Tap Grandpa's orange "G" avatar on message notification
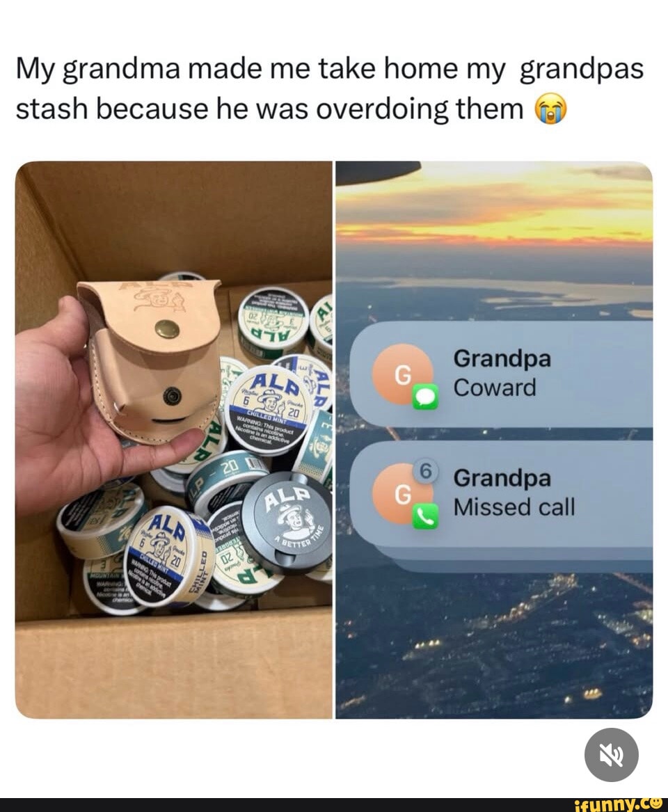The image size is (668, 812). tap(402, 374)
